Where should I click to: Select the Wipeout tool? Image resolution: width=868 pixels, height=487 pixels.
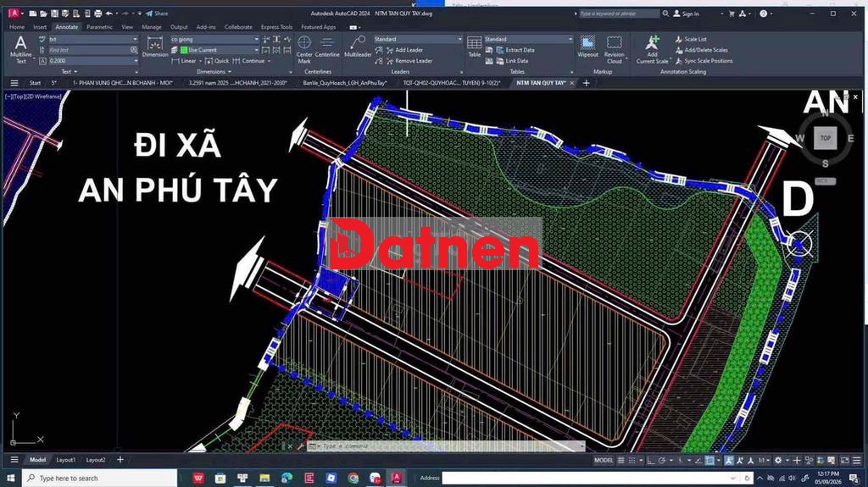588,47
